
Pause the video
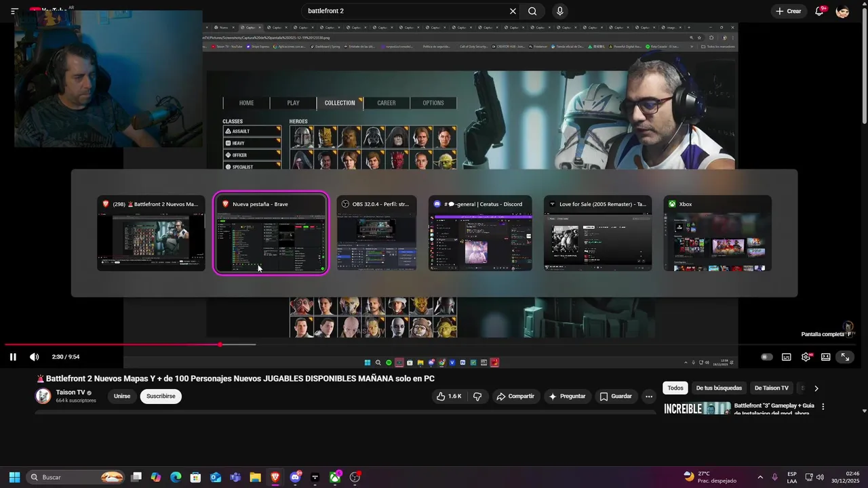[13, 357]
